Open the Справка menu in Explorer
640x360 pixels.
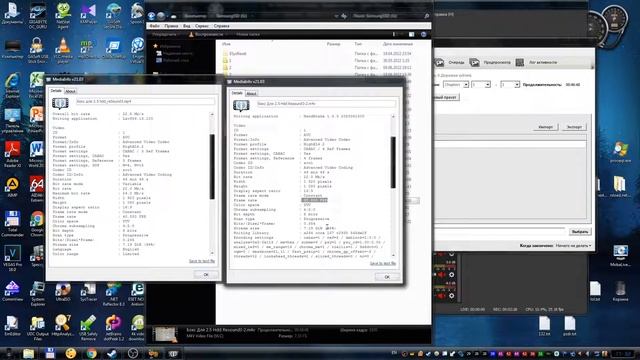(x=222, y=26)
